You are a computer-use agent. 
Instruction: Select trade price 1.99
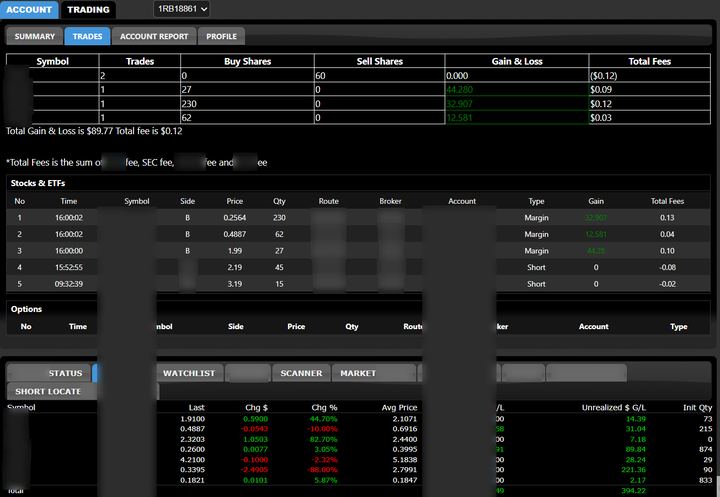(235, 251)
